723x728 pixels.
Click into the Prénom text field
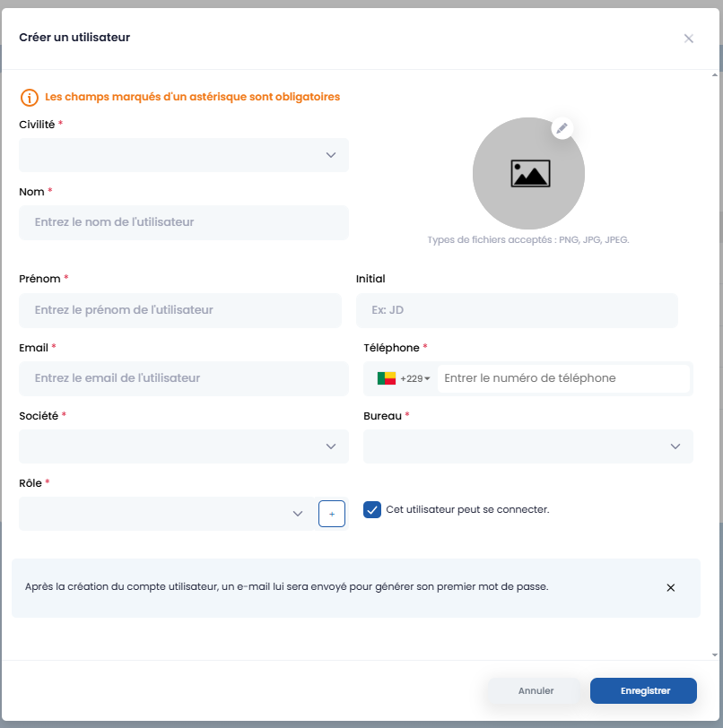(179, 310)
